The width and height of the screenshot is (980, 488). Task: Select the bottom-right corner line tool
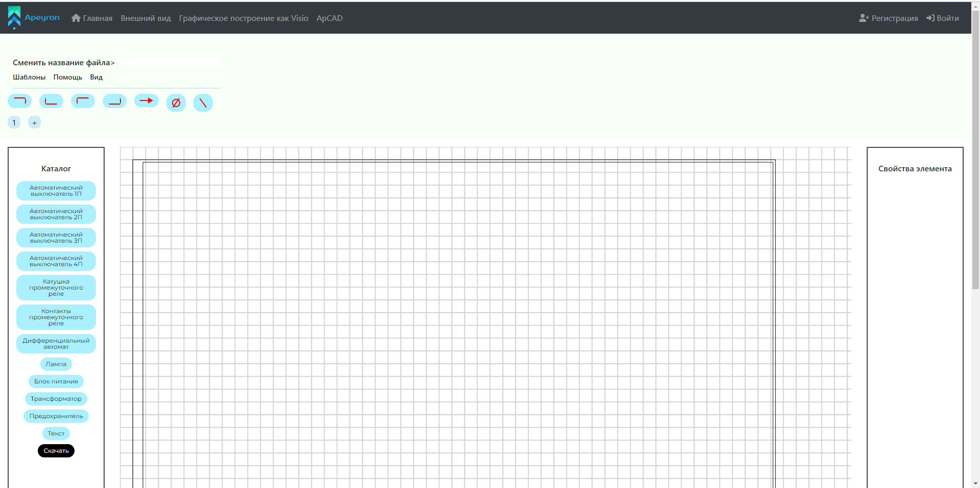coord(114,101)
